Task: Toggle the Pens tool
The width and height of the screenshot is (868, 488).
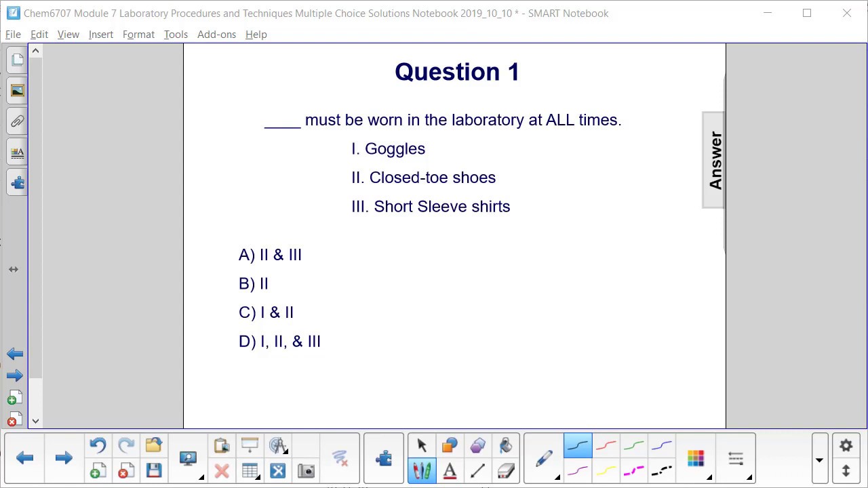Action: coord(421,471)
